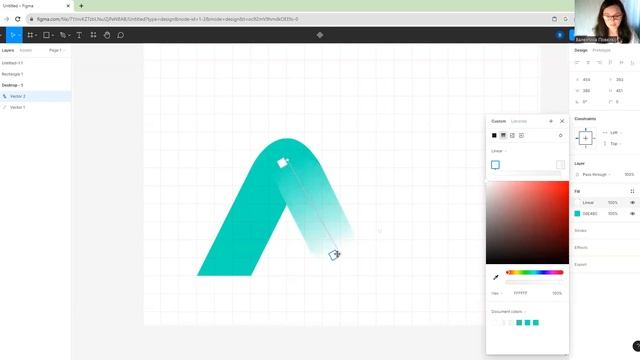Pick first teal document color swatch
The width and height of the screenshot is (640, 360).
pyautogui.click(x=519, y=322)
